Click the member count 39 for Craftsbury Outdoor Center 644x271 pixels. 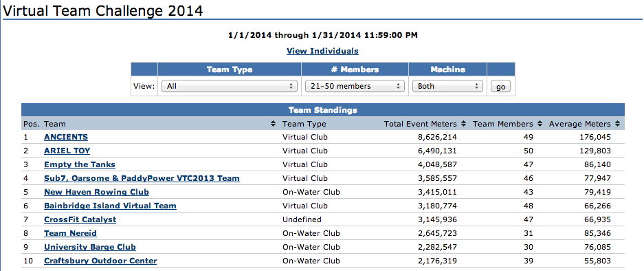529,261
